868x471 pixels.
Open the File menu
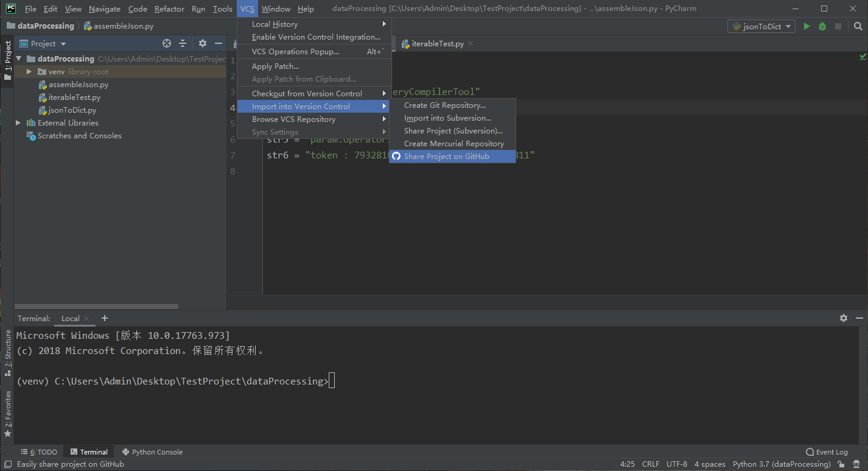pyautogui.click(x=30, y=9)
